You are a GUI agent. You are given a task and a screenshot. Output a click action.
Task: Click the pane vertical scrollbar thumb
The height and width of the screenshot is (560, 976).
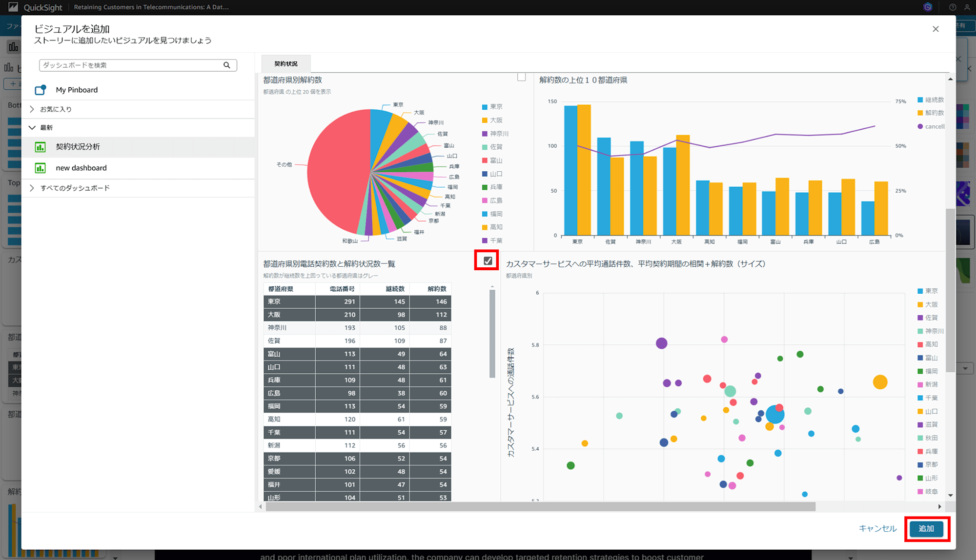point(950,291)
